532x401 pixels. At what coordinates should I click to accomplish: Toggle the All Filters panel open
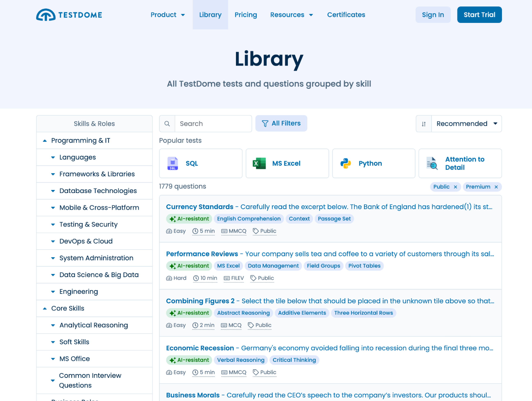tap(281, 123)
